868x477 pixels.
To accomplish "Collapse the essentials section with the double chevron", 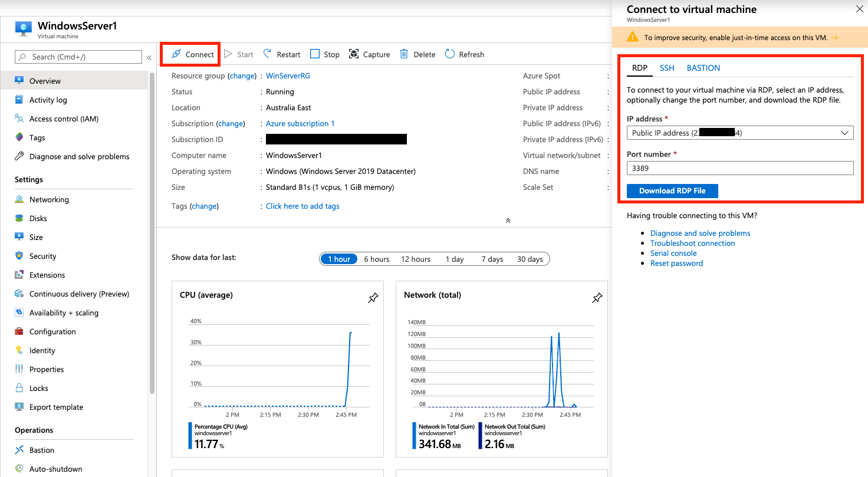I will click(508, 221).
